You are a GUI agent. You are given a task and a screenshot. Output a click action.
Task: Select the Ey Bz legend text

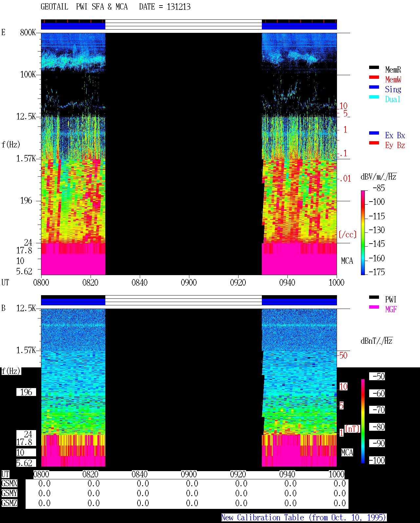[x=395, y=145]
